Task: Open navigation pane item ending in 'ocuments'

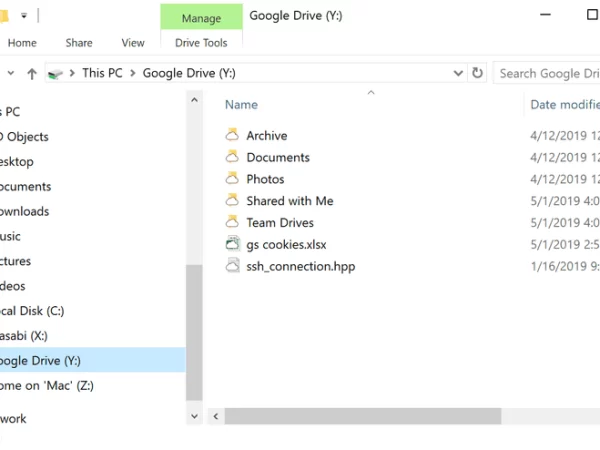Action: [25, 186]
